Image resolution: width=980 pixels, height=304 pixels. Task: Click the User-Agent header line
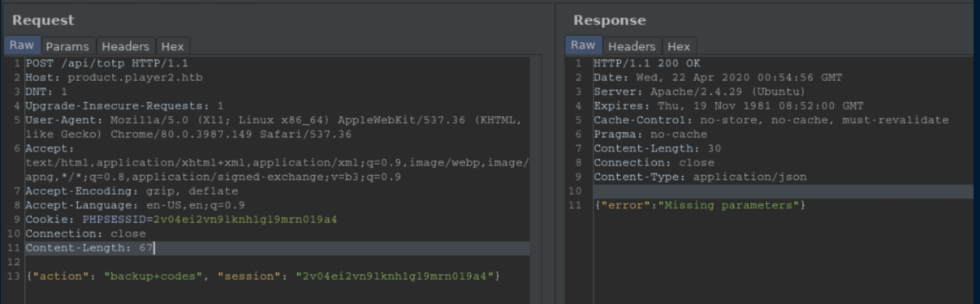pyautogui.click(x=274, y=127)
